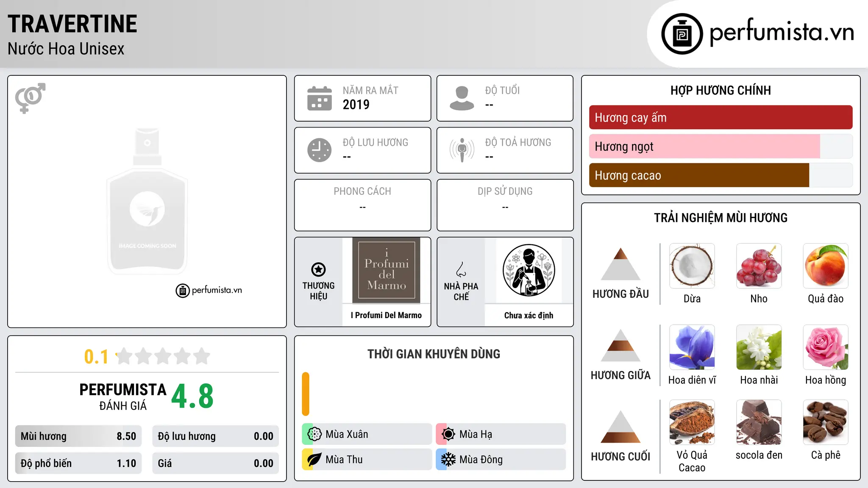Viewport: 868px width, 488px height.
Task: Open the grape (Nho) note image
Action: pos(759,266)
